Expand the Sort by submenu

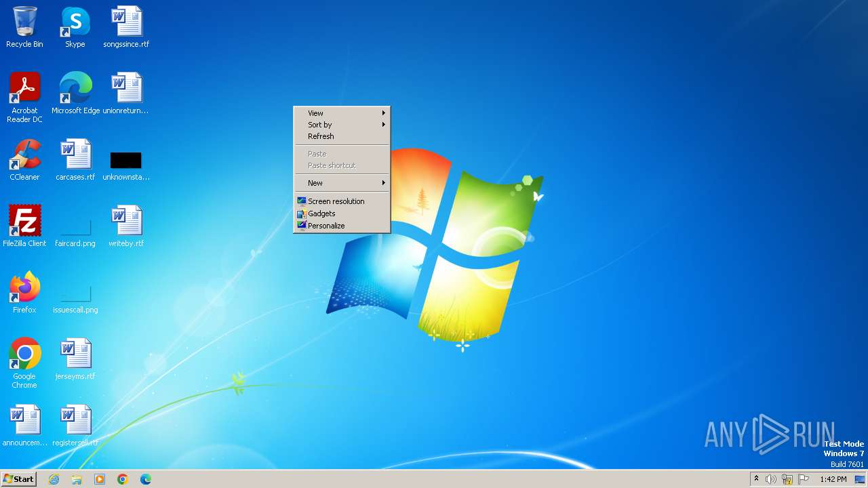[x=342, y=125]
